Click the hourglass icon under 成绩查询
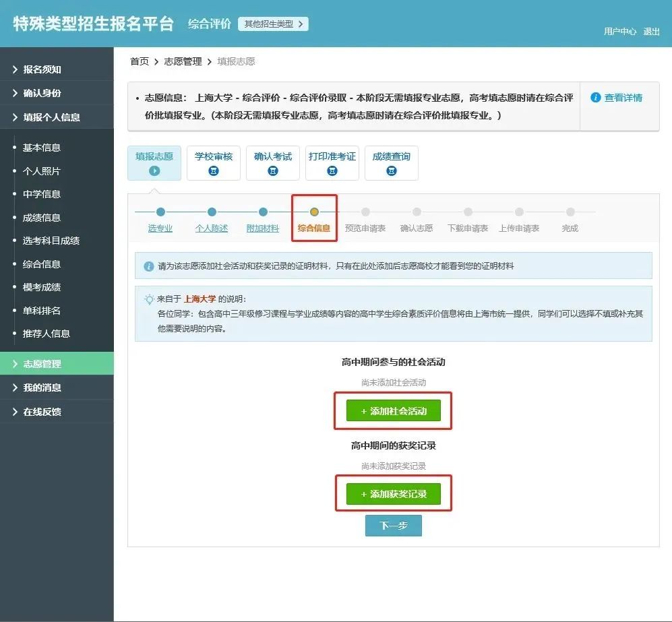Viewport: 672px width, 622px height. [x=392, y=171]
